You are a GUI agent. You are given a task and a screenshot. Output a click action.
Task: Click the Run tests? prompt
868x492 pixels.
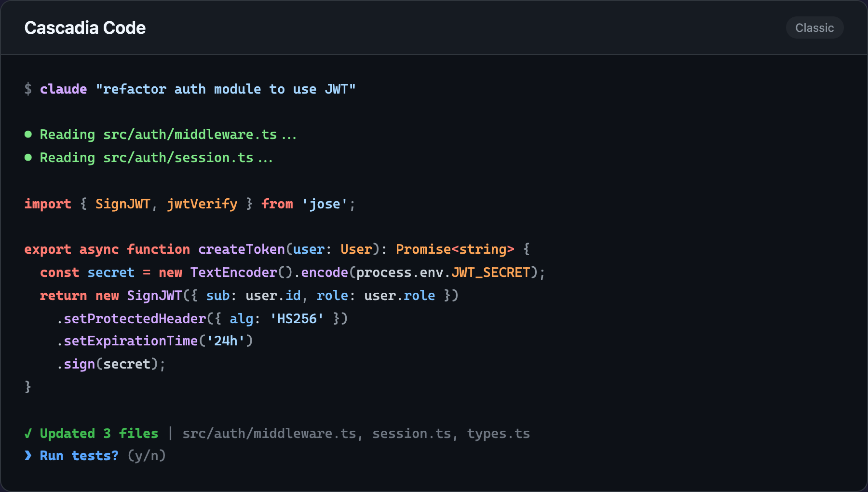pyautogui.click(x=79, y=456)
